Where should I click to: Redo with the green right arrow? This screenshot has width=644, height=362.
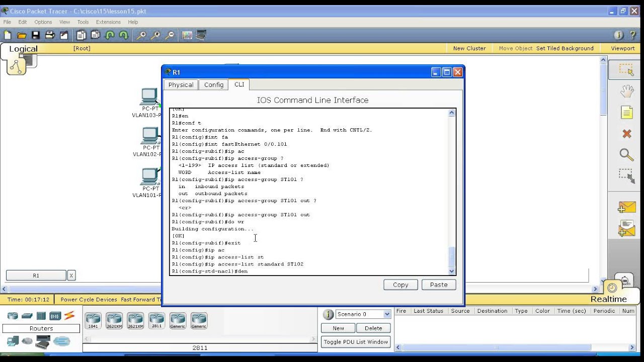123,35
